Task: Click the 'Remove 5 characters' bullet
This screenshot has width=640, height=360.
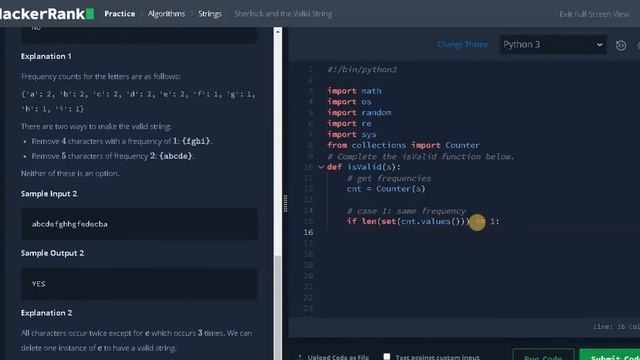Action: click(x=113, y=156)
